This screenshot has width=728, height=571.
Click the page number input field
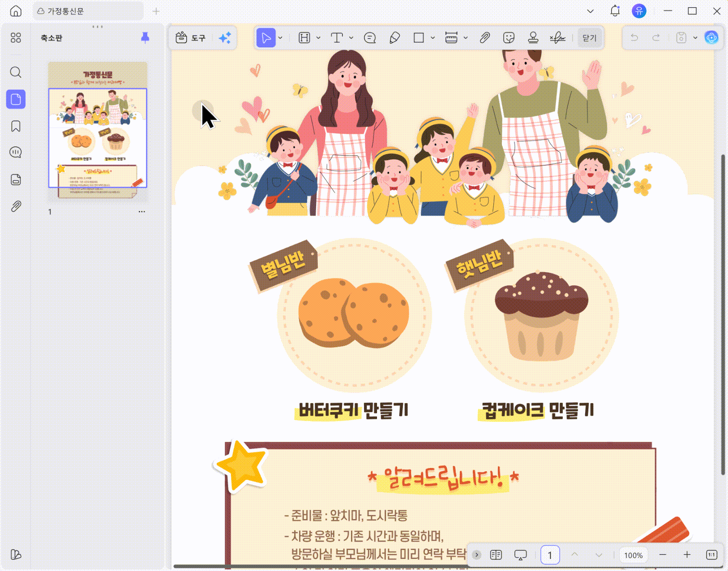click(x=550, y=555)
